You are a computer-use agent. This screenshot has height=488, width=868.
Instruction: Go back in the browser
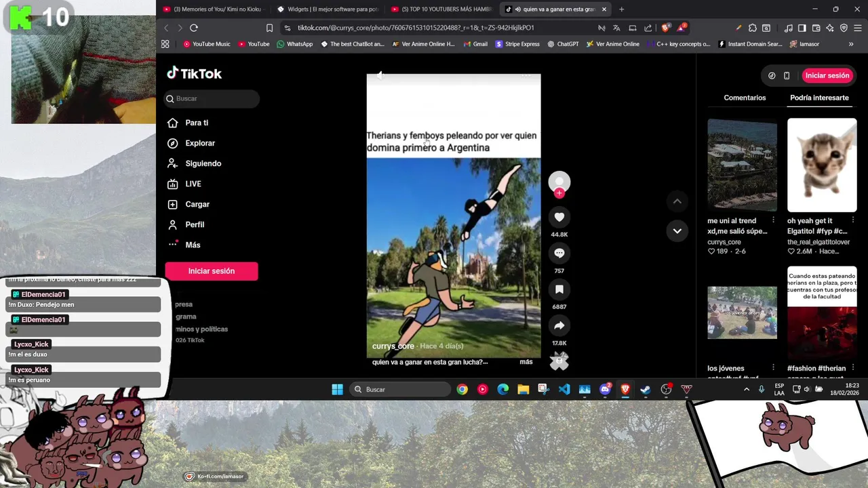pyautogui.click(x=166, y=28)
